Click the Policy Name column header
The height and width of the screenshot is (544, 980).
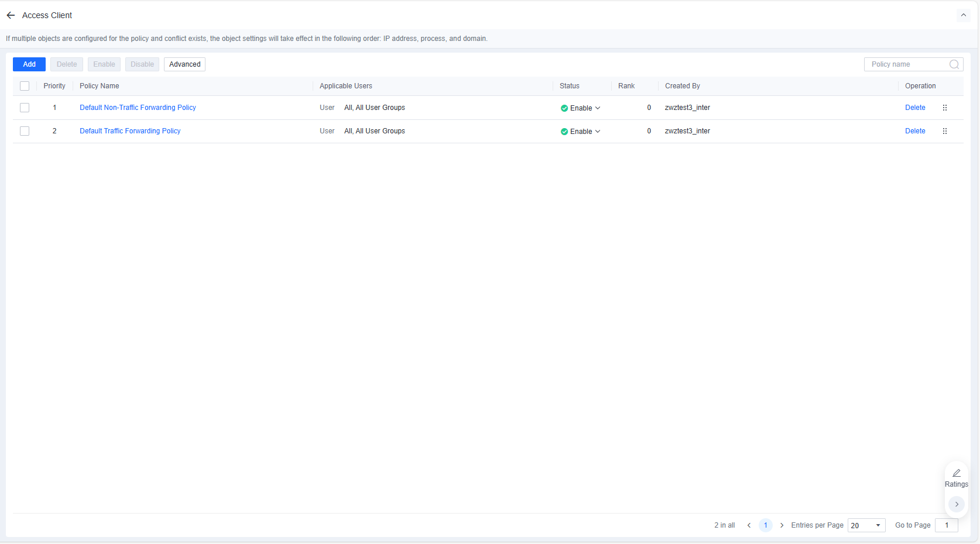tap(100, 86)
